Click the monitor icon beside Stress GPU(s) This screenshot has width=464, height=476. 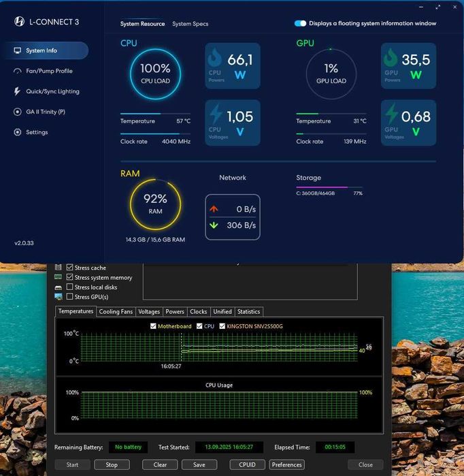click(59, 297)
